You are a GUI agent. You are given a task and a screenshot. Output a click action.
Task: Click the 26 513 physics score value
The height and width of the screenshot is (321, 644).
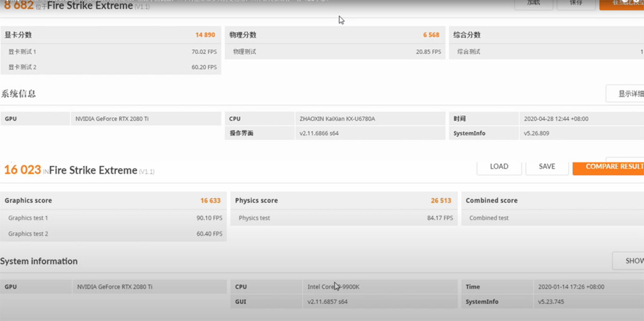[441, 201]
